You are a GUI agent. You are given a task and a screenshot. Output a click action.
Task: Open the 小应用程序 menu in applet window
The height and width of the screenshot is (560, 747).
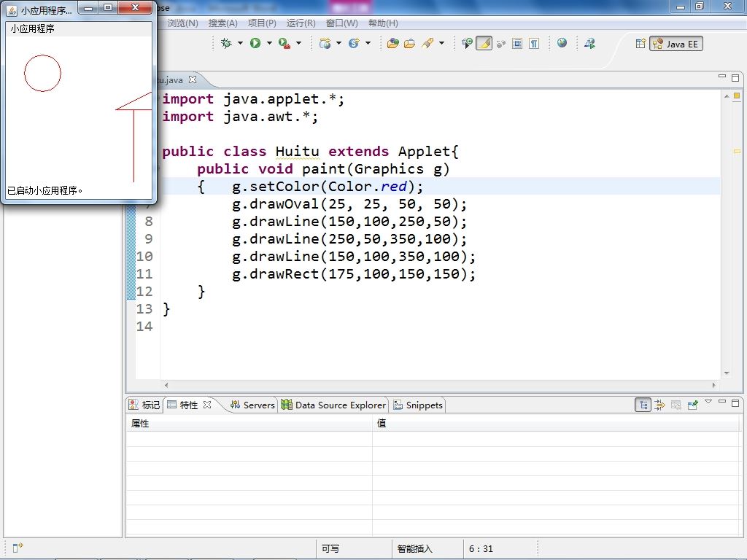[x=32, y=28]
